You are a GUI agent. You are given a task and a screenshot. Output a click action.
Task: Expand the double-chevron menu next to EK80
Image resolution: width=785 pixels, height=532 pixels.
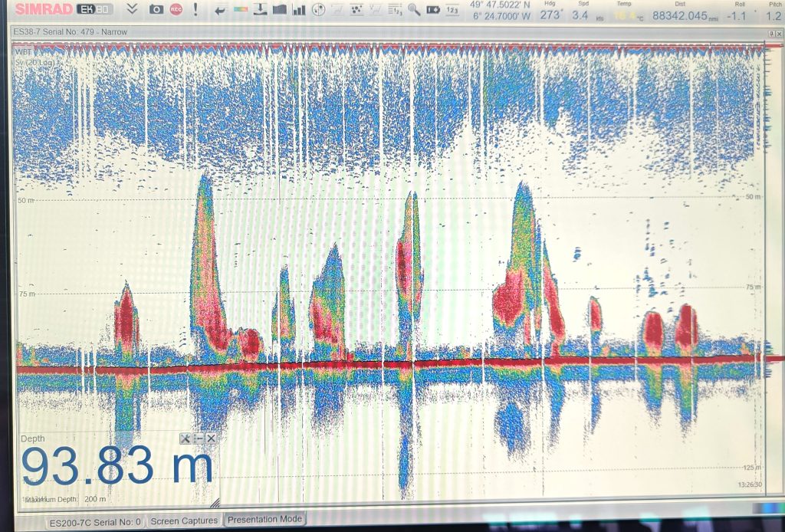(x=132, y=9)
